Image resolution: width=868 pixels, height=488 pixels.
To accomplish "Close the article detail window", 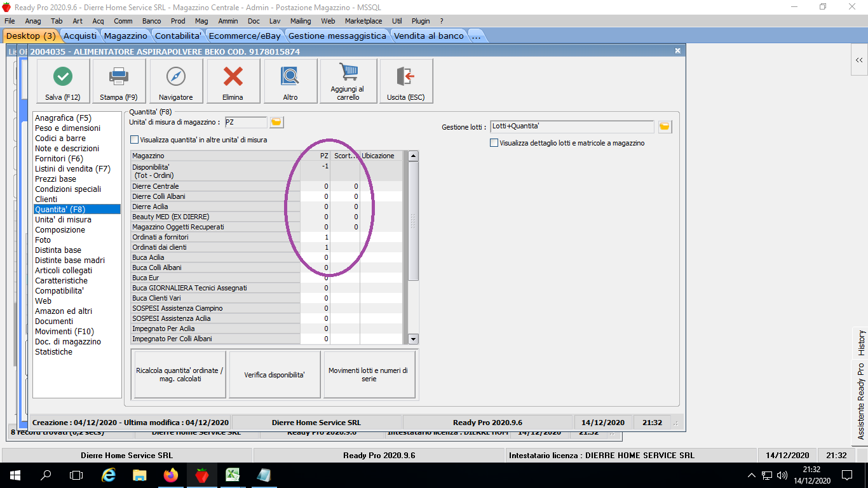I will pyautogui.click(x=677, y=51).
